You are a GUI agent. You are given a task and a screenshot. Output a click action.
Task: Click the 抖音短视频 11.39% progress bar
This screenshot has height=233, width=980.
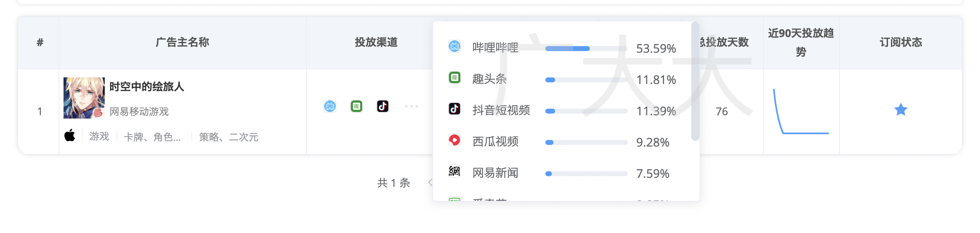pyautogui.click(x=586, y=111)
